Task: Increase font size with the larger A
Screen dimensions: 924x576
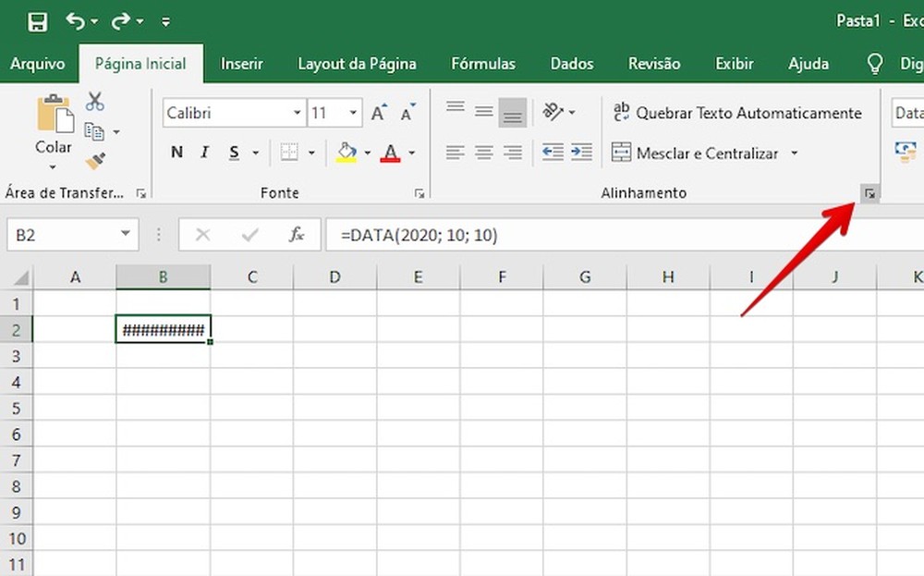Action: coord(379,112)
